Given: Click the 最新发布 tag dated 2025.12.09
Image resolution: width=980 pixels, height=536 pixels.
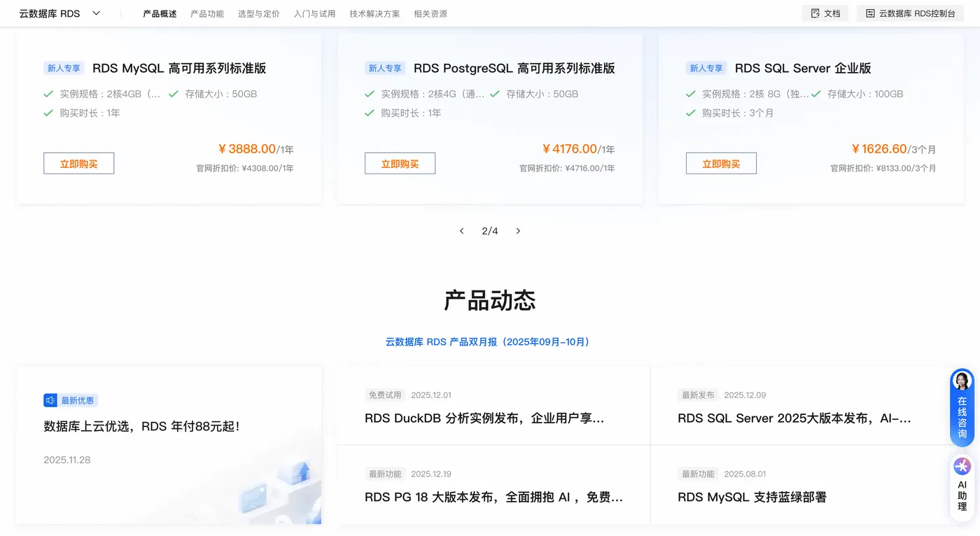Looking at the screenshot, I should click(698, 395).
